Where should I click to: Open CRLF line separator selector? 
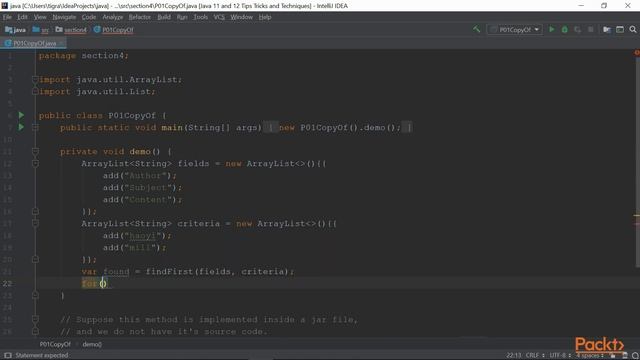(x=535, y=356)
